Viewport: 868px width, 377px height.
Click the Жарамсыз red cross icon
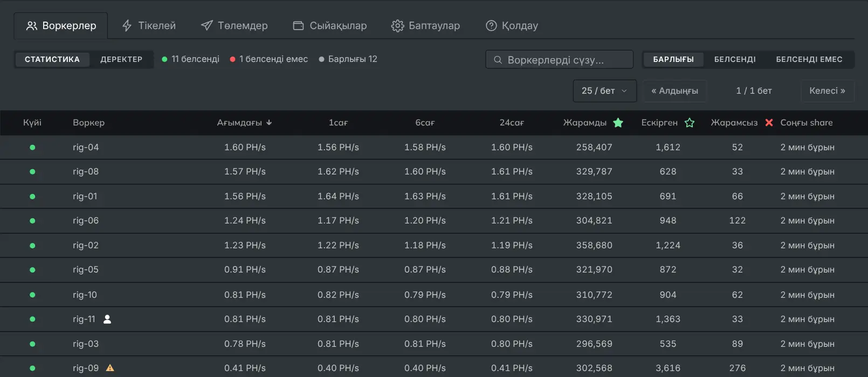(x=769, y=123)
